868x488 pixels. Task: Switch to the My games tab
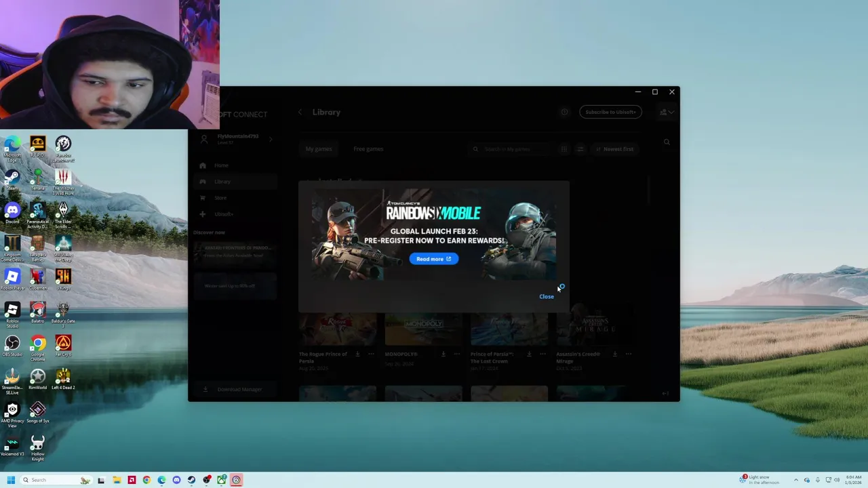coord(319,149)
